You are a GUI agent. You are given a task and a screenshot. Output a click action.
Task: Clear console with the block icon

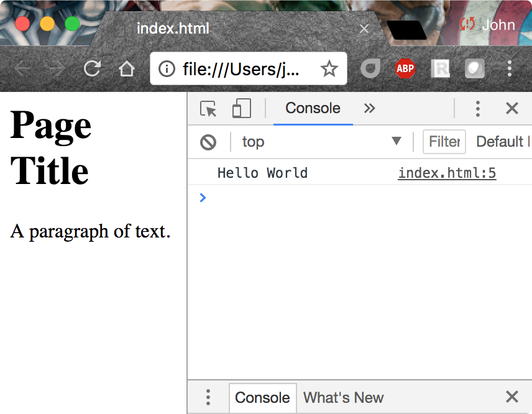(208, 142)
